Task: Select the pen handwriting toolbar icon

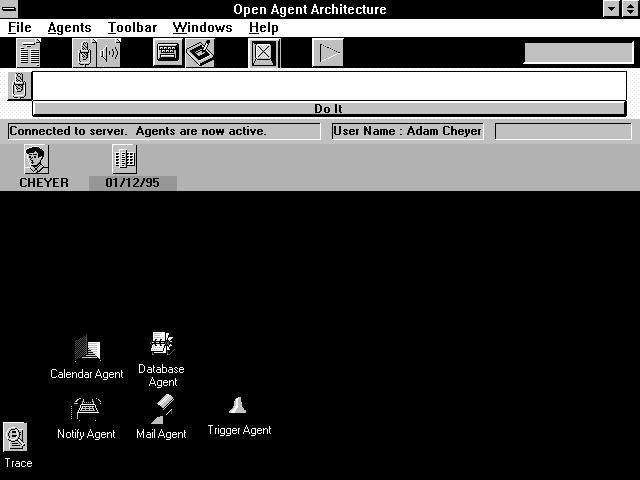Action: tap(200, 53)
